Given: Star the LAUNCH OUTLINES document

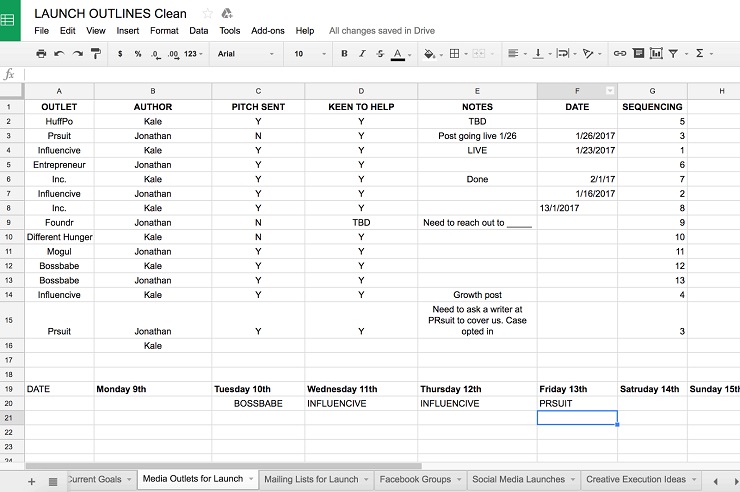Looking at the screenshot, I should [207, 14].
